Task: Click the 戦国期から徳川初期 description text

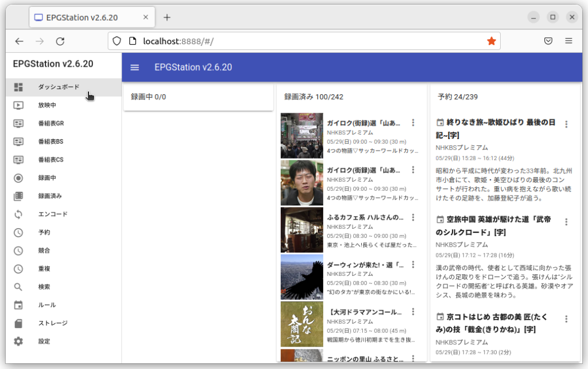Action: pos(372,340)
